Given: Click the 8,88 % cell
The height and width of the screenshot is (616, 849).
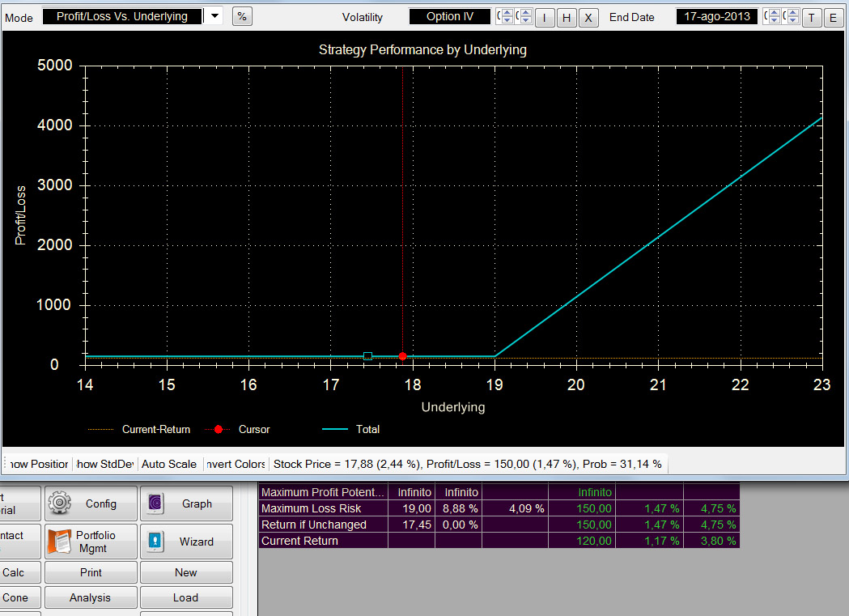Looking at the screenshot, I should click(x=458, y=508).
